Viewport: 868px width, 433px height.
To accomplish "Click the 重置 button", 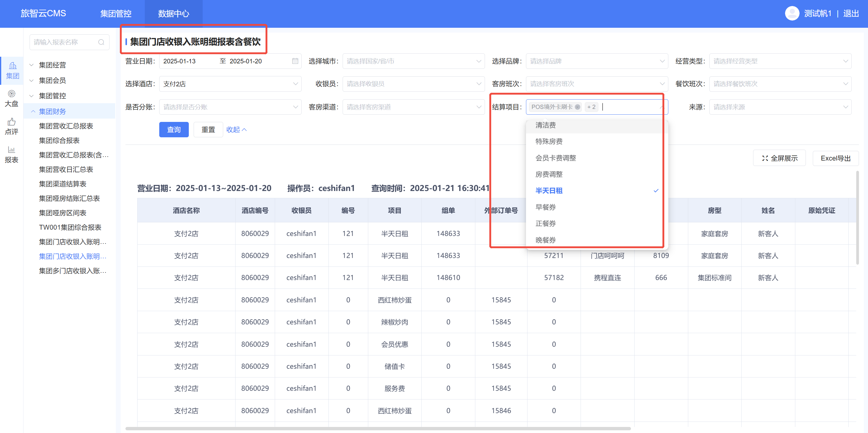I will tap(208, 129).
